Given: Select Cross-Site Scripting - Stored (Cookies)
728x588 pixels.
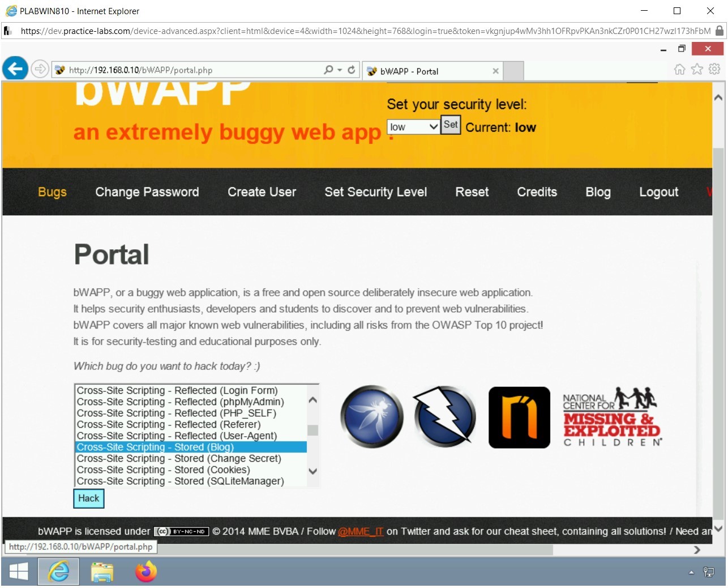Looking at the screenshot, I should pos(164,470).
